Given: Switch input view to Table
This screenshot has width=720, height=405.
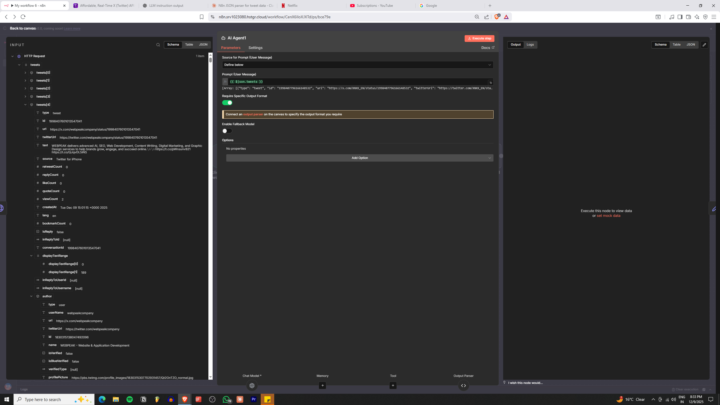Looking at the screenshot, I should coord(189,45).
